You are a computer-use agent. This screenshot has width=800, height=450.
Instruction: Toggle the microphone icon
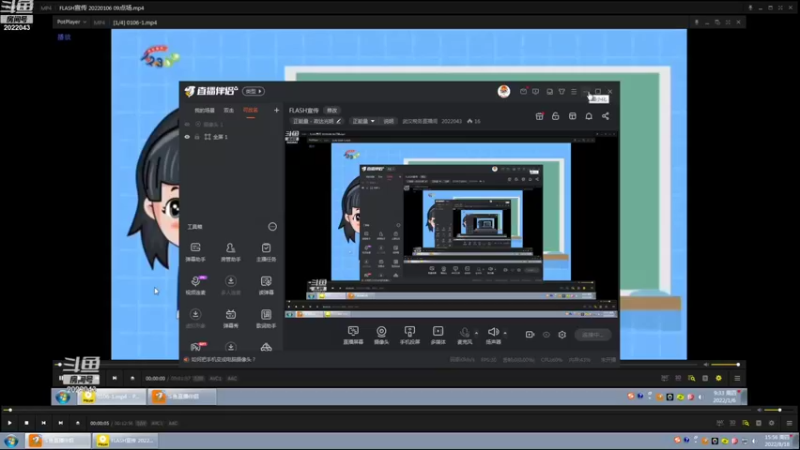pos(464,335)
